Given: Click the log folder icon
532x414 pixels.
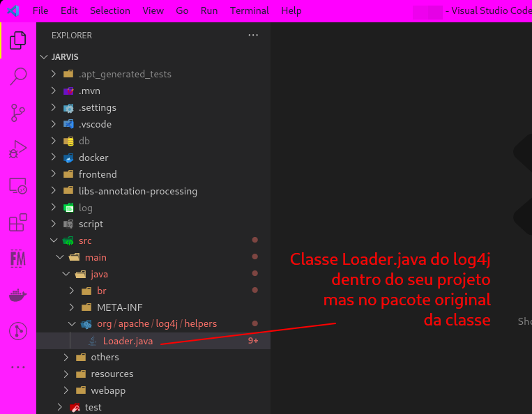Looking at the screenshot, I should (68, 208).
